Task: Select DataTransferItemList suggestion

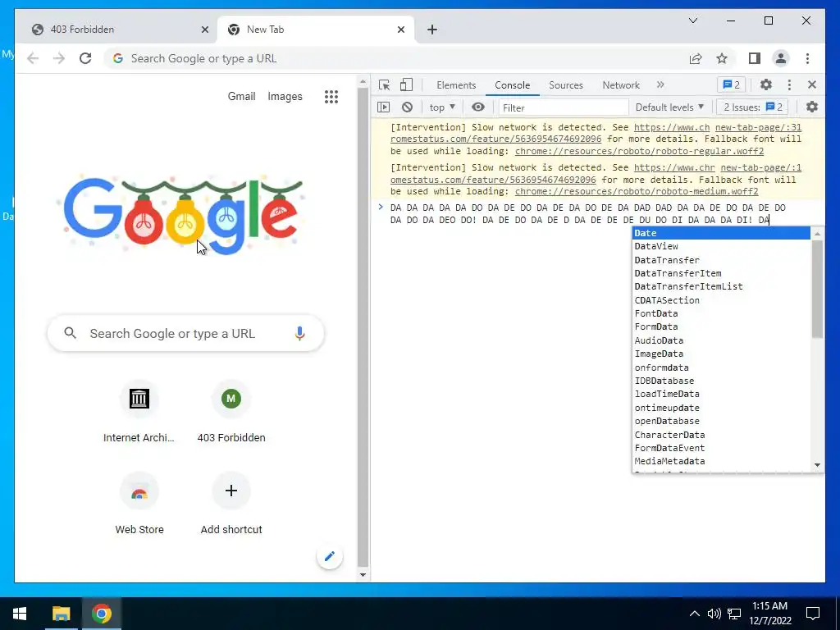Action: (721, 286)
